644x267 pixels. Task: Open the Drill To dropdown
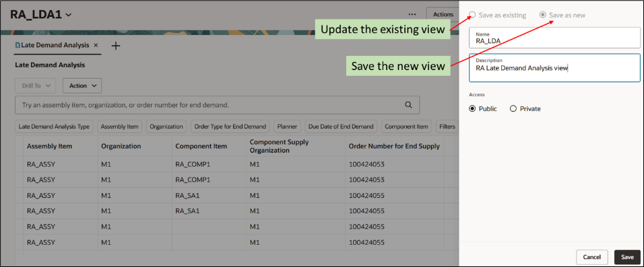pos(35,85)
